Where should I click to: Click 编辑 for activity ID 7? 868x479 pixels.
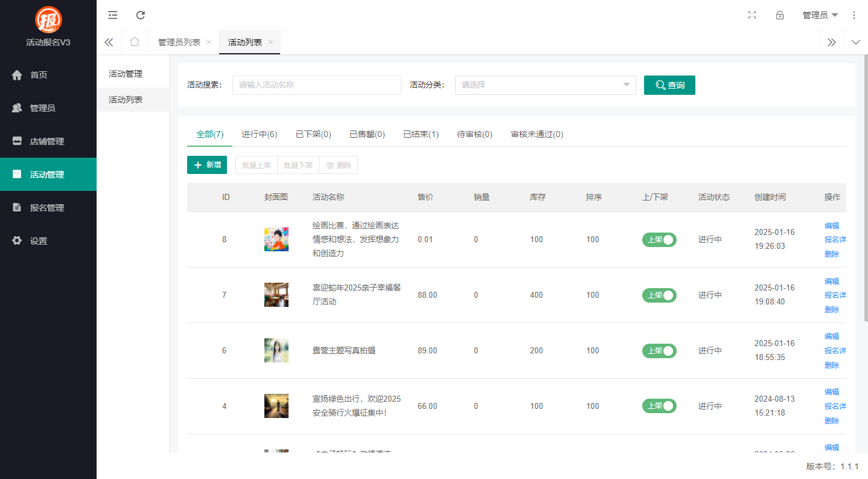tap(831, 281)
